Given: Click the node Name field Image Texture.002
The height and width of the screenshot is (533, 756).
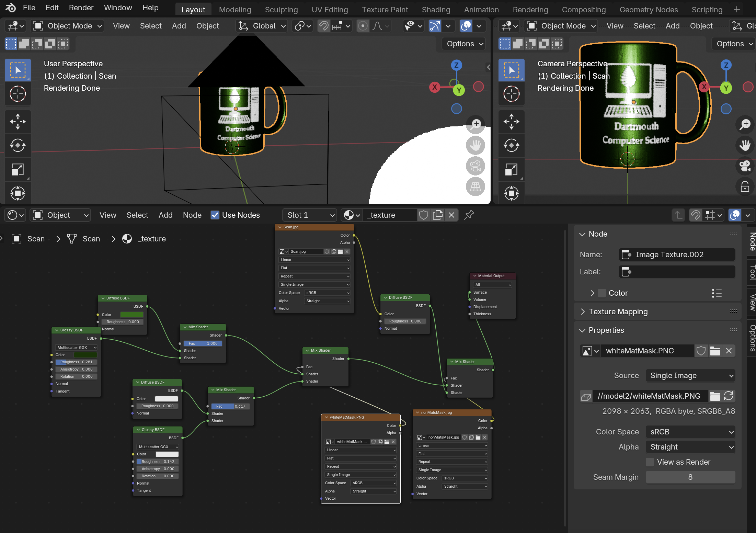Looking at the screenshot, I should [677, 254].
